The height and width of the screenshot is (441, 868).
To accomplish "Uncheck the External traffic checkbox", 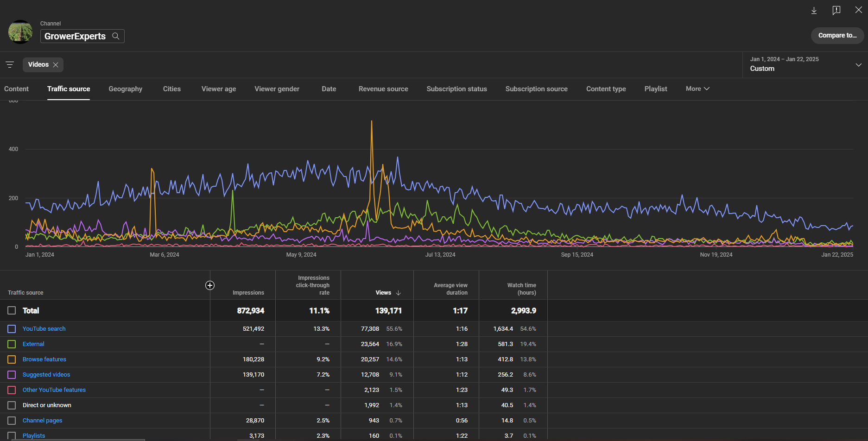I will [x=12, y=344].
